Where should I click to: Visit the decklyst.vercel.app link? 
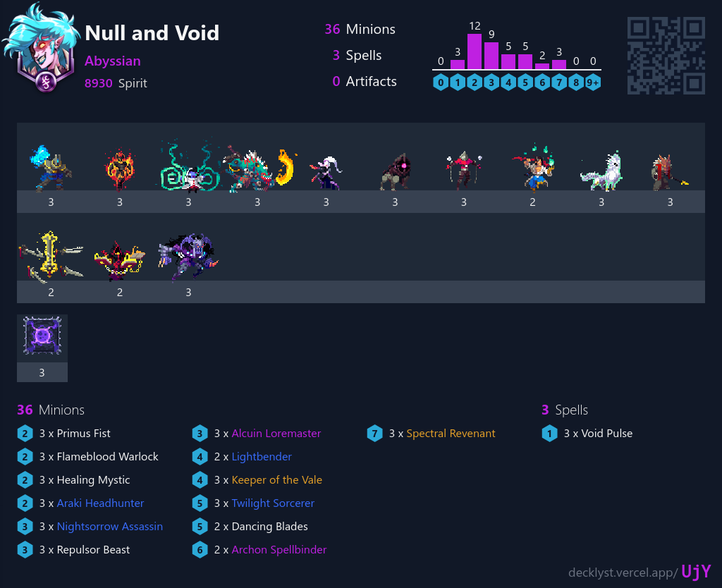tap(620, 572)
